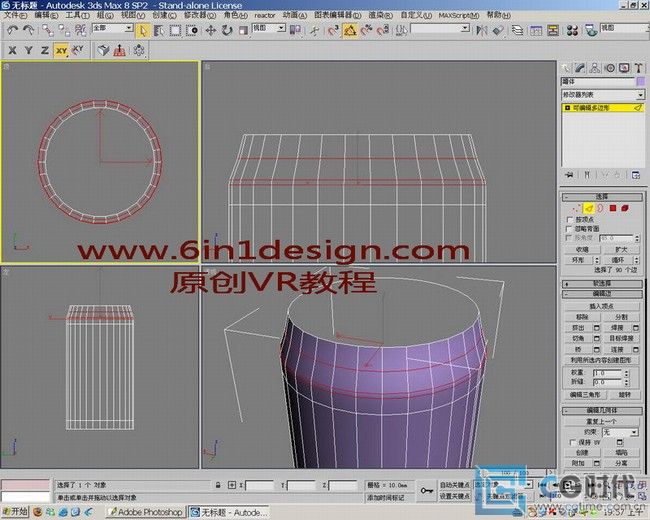Screen dimensions: 650x520
Task: Open the named selection sets dropdown
Action: click(x=440, y=28)
